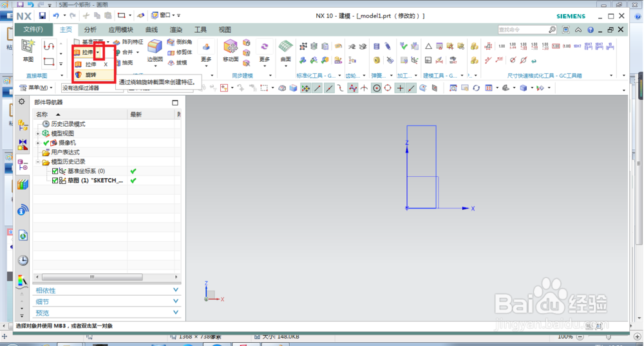This screenshot has height=346, width=644.
Task: Click the 阵列特征 (Pattern Feature) button
Action: [128, 42]
